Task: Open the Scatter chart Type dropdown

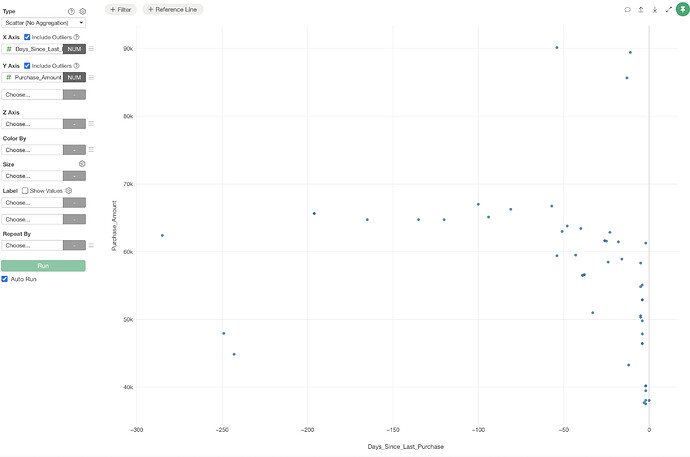Action: pyautogui.click(x=43, y=22)
